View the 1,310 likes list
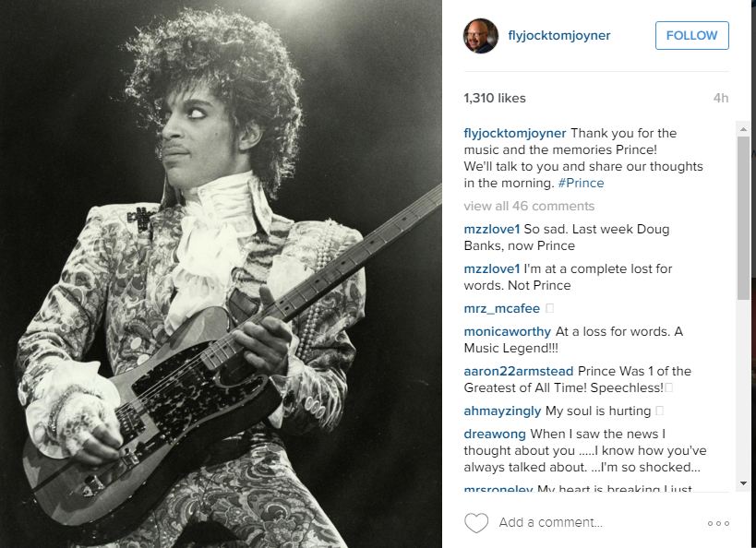Viewport: 756px width, 548px height. (495, 99)
